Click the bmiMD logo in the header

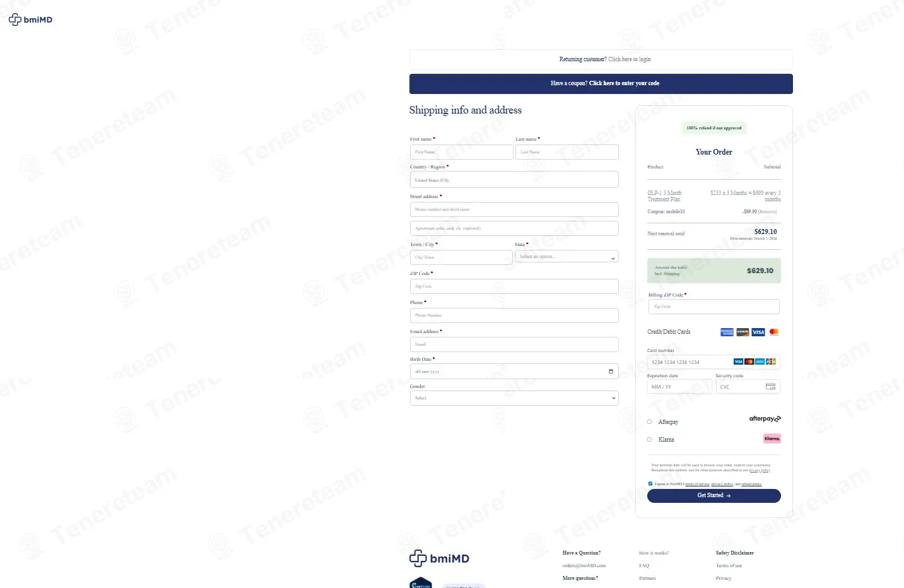30,20
